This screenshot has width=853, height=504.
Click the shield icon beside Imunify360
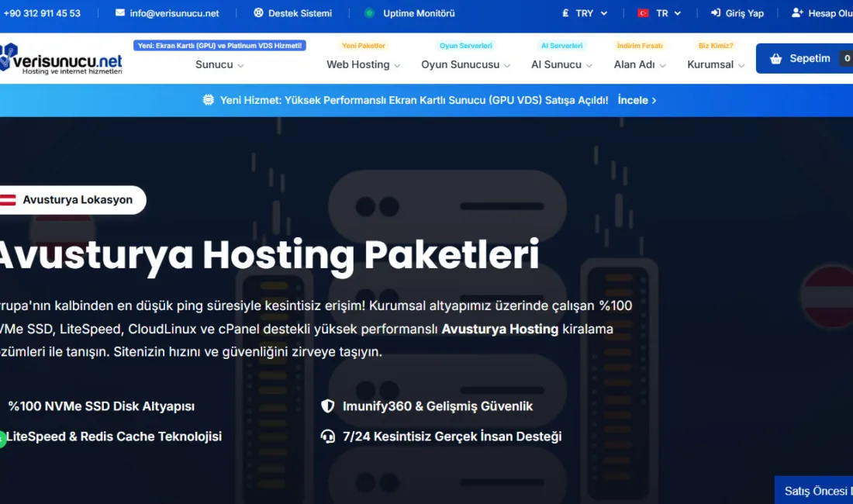point(327,406)
